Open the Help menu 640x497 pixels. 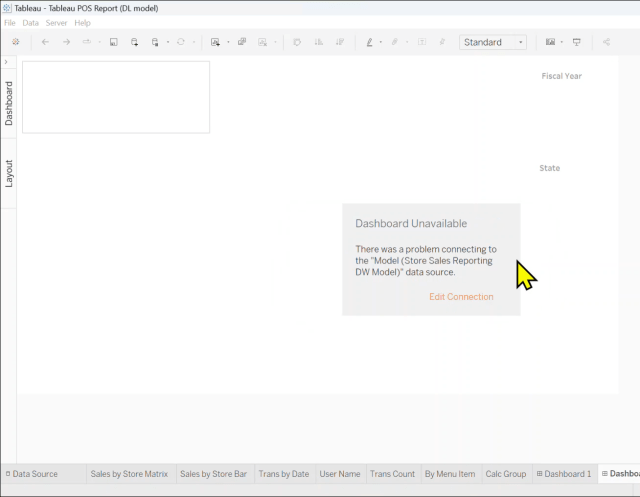pyautogui.click(x=82, y=23)
